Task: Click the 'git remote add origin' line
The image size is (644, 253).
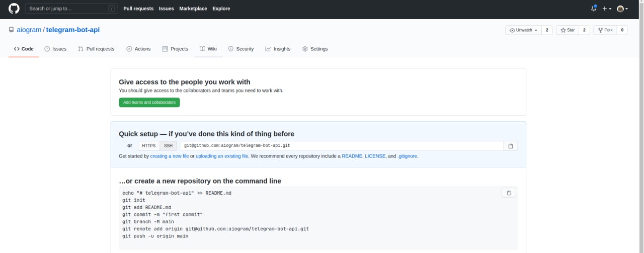Action: pos(215,229)
